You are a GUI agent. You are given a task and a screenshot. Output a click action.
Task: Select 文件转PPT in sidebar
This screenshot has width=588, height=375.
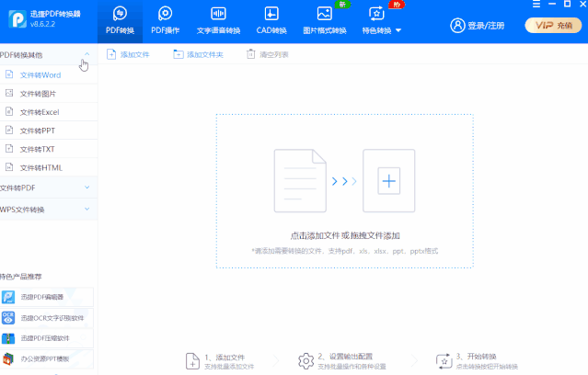point(49,131)
